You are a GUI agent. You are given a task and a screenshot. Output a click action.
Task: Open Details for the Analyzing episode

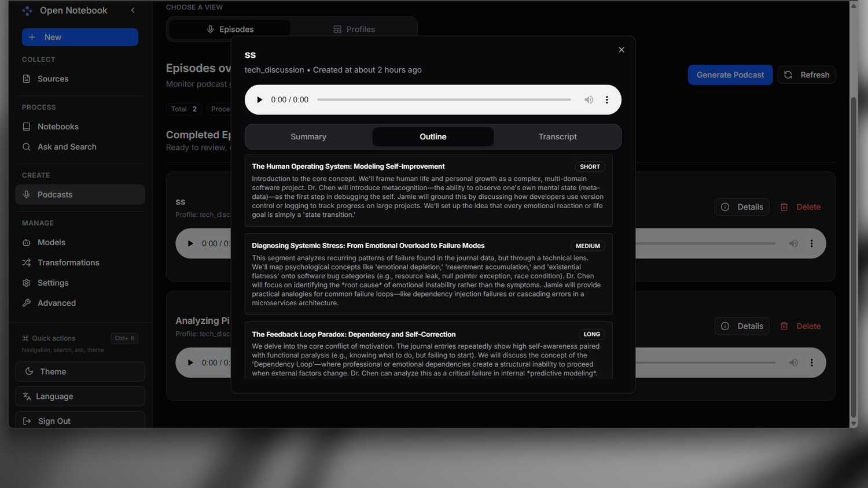742,326
